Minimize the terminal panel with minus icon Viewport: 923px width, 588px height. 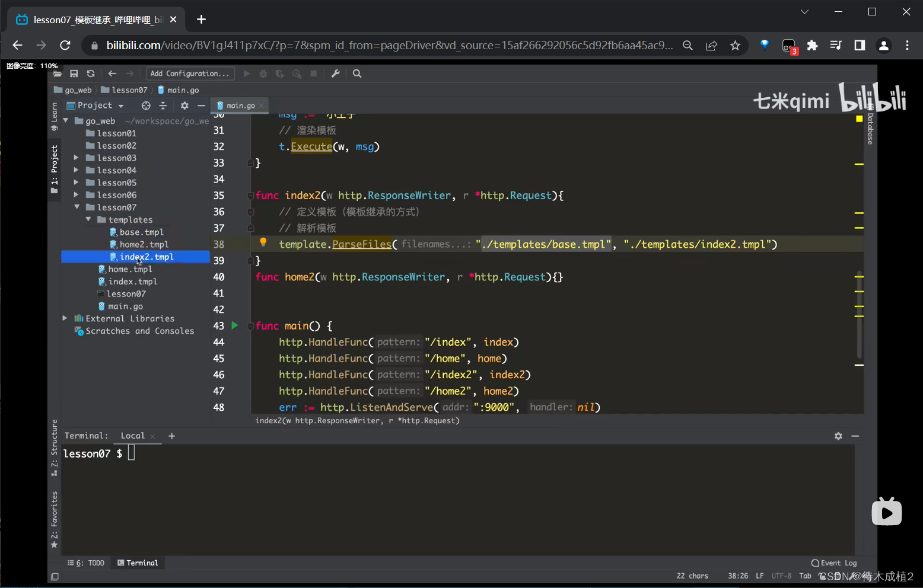click(x=855, y=436)
